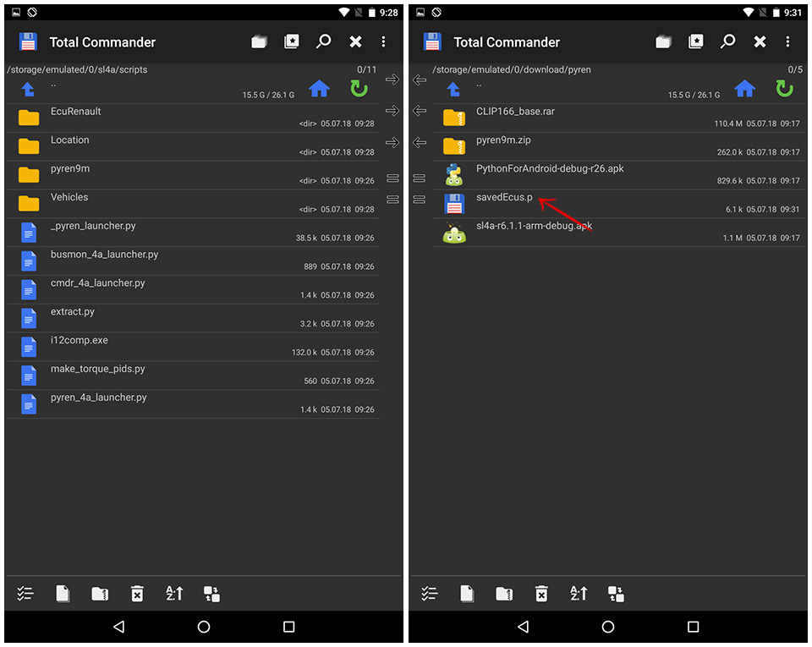Go to home folder in left panel

(x=319, y=89)
